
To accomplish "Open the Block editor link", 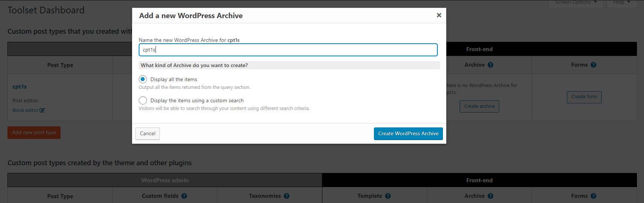I will [25, 110].
